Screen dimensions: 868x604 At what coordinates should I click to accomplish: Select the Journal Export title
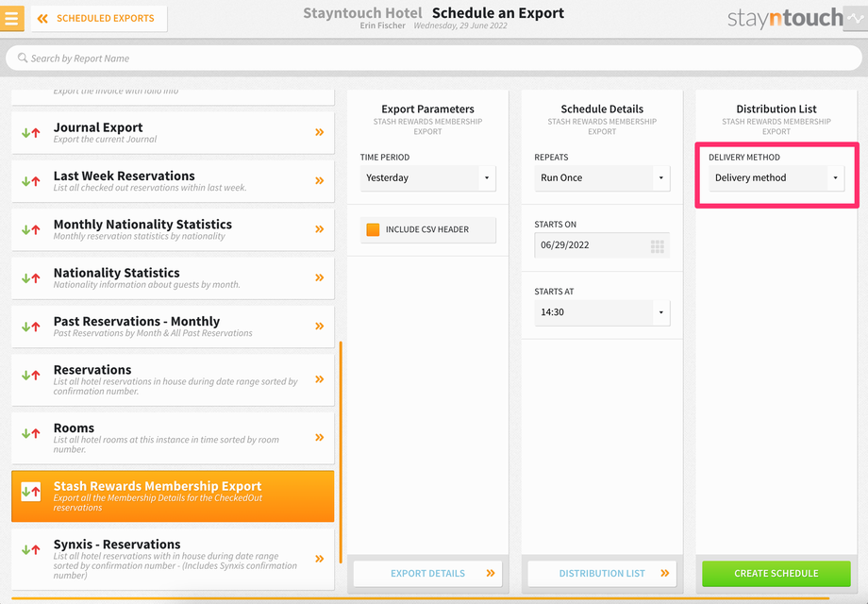[x=98, y=128]
